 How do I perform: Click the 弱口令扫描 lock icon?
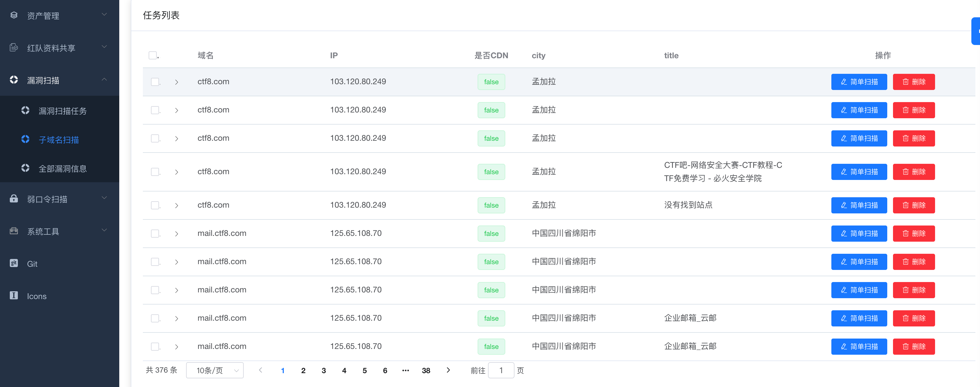14,198
